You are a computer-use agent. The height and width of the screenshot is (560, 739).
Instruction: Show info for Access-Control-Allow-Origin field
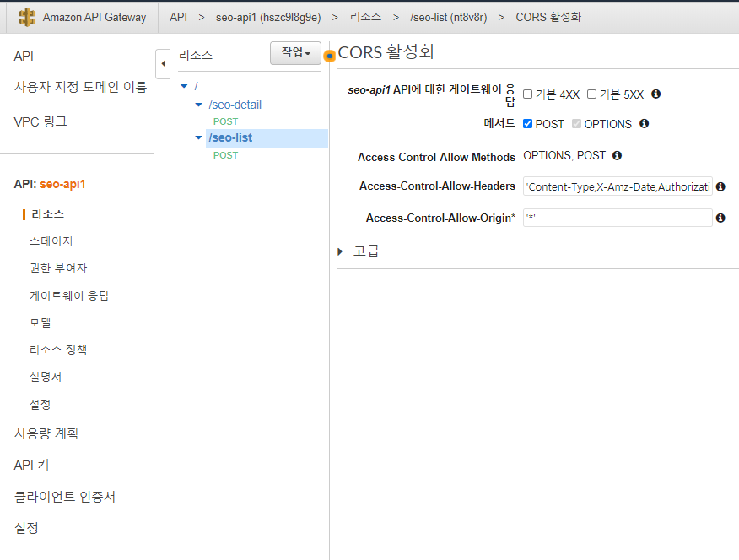coord(720,218)
